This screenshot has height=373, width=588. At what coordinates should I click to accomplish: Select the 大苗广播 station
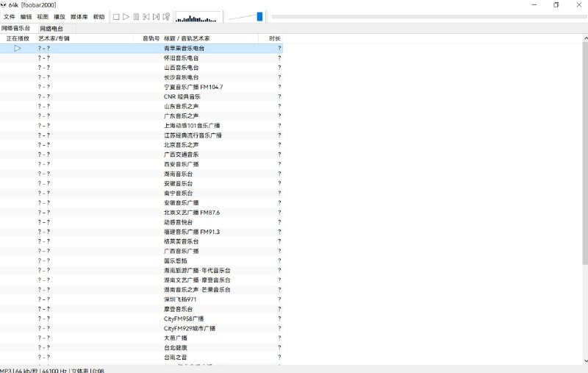[x=141, y=338]
